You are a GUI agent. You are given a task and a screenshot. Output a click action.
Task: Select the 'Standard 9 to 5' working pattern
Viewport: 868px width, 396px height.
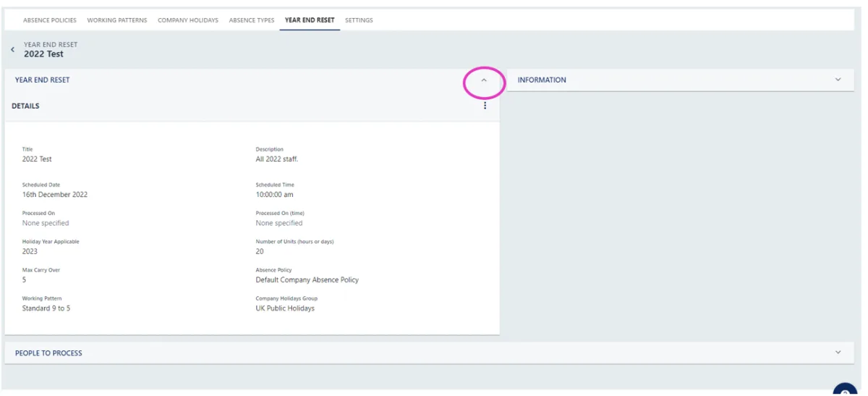[x=46, y=308]
